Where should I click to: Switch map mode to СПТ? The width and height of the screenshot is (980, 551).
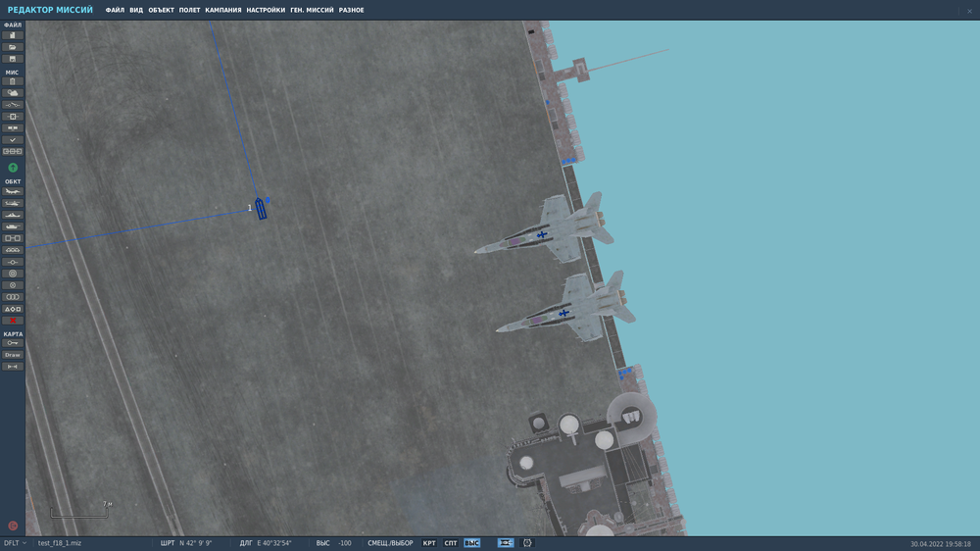[451, 543]
